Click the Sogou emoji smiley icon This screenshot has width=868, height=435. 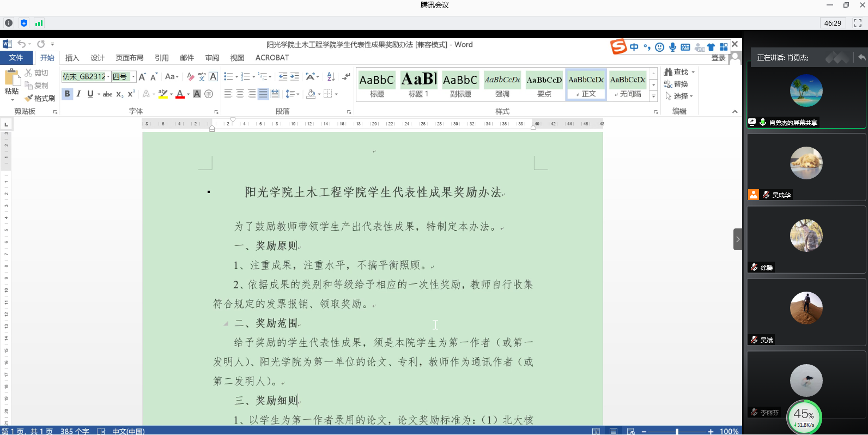[x=659, y=47]
